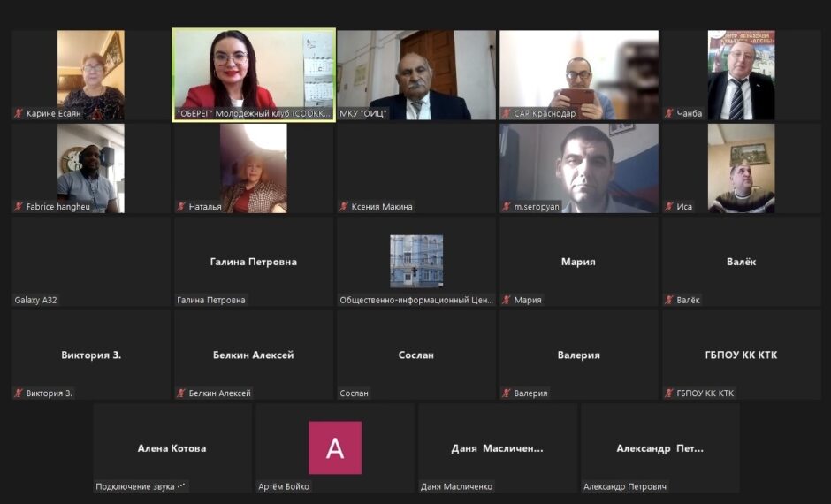
Task: Click muted mic icon beside Карине Есаян
Action: (x=19, y=113)
